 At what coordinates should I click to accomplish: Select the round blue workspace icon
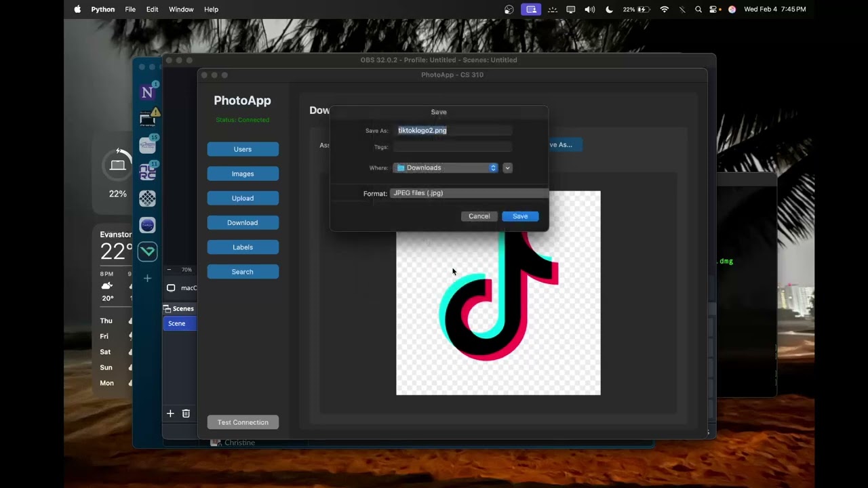[147, 224]
